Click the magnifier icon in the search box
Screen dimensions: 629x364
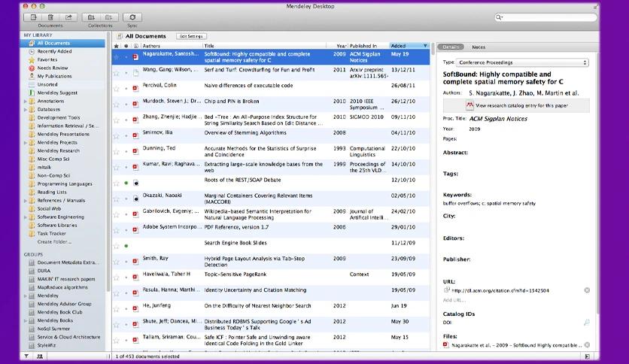point(499,17)
